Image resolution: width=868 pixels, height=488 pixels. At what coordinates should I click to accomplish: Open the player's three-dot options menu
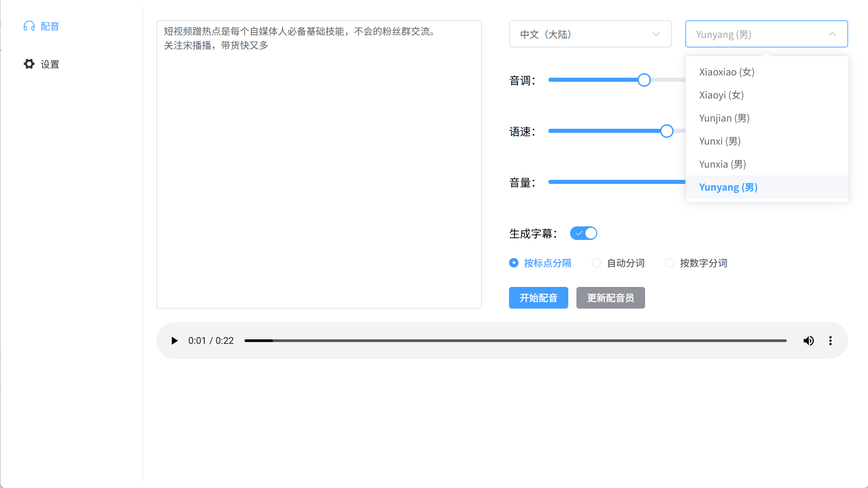[x=830, y=340]
